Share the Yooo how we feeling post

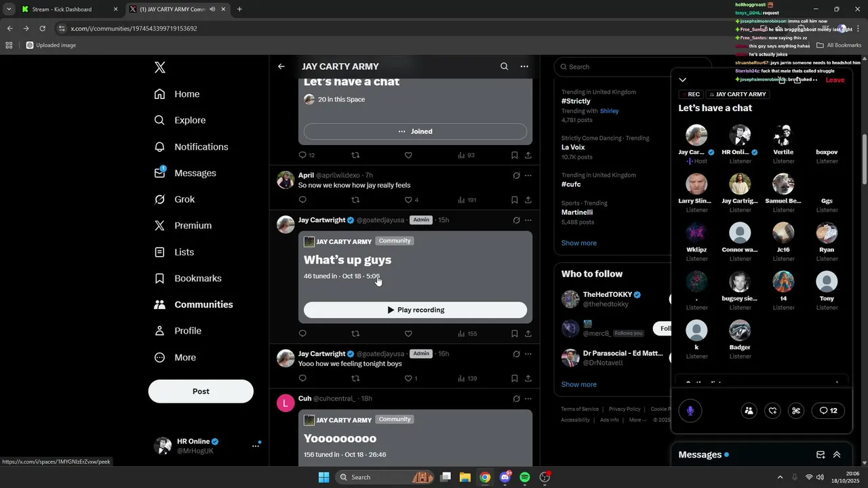(528, 378)
